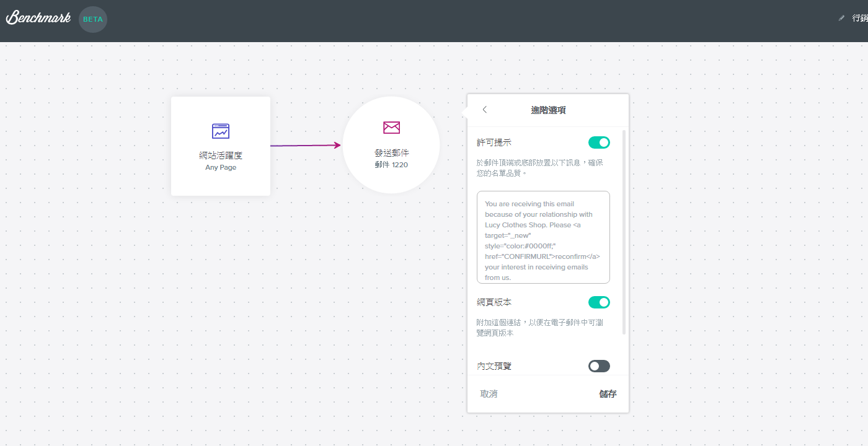This screenshot has width=868, height=446.
Task: Disable the 許可提示 toggle
Action: pyautogui.click(x=599, y=142)
